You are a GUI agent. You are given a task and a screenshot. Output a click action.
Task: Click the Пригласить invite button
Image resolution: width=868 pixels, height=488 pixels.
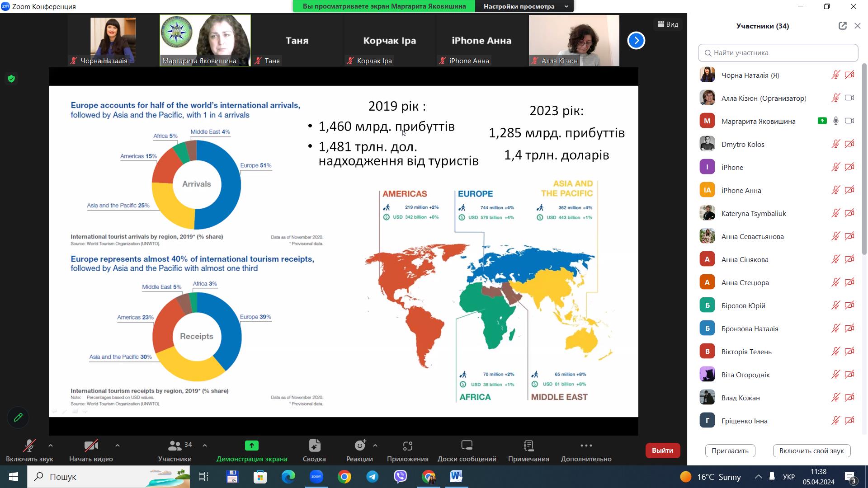point(730,450)
